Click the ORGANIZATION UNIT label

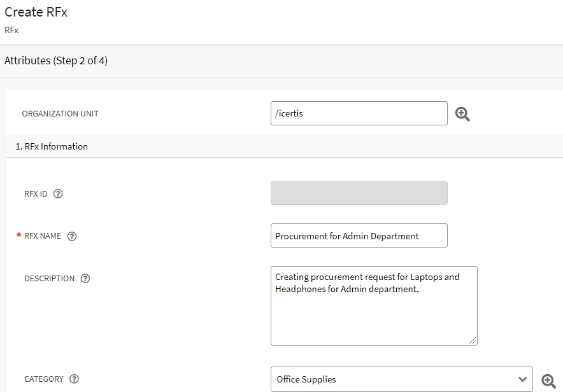click(61, 114)
